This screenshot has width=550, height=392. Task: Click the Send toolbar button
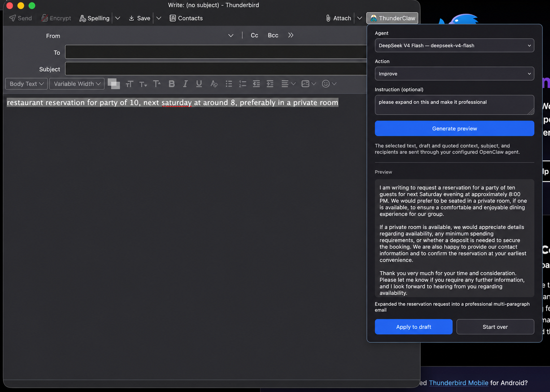(20, 18)
